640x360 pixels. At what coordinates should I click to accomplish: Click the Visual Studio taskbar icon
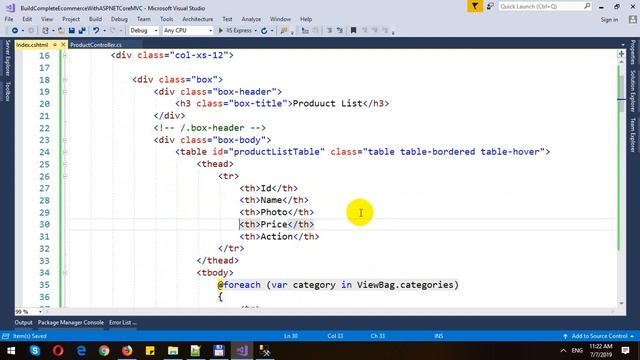click(242, 351)
